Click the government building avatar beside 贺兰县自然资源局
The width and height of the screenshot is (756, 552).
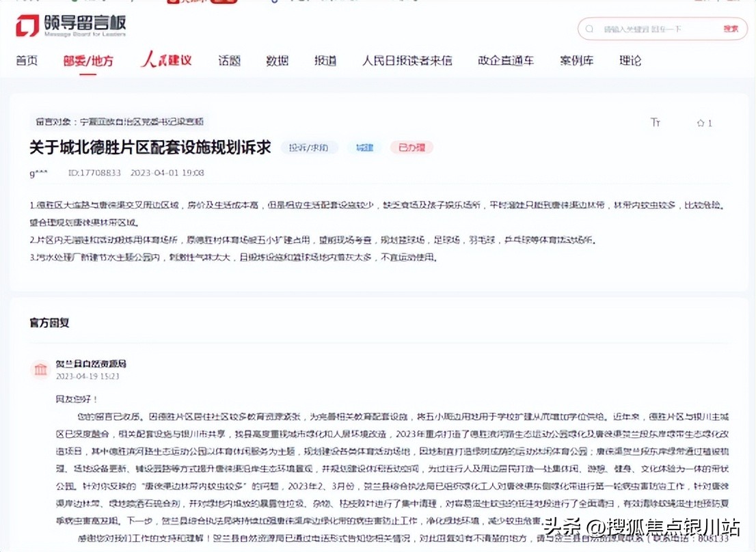[x=39, y=369]
